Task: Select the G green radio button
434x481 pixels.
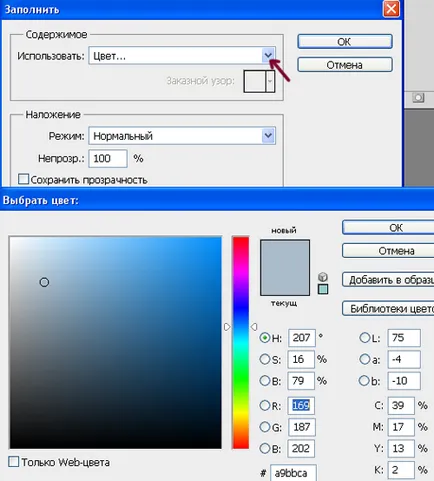Action: tap(265, 427)
